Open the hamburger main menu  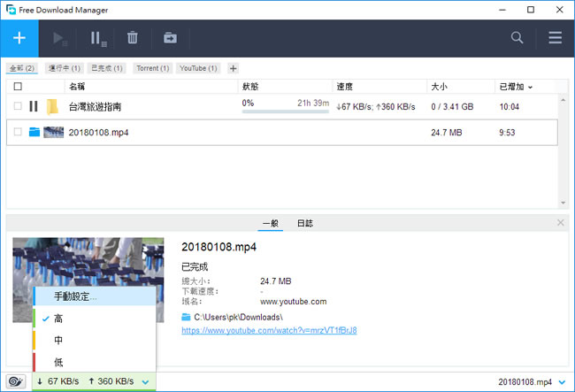556,37
